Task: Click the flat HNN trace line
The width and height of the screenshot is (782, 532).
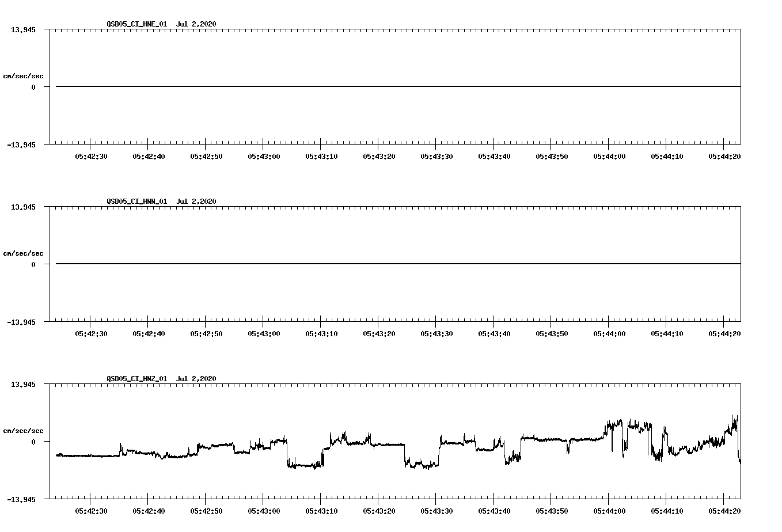Action: pyautogui.click(x=398, y=264)
